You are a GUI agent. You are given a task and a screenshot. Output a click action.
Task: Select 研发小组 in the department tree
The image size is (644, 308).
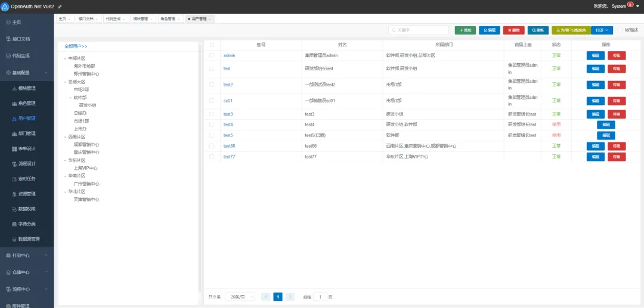pos(88,105)
